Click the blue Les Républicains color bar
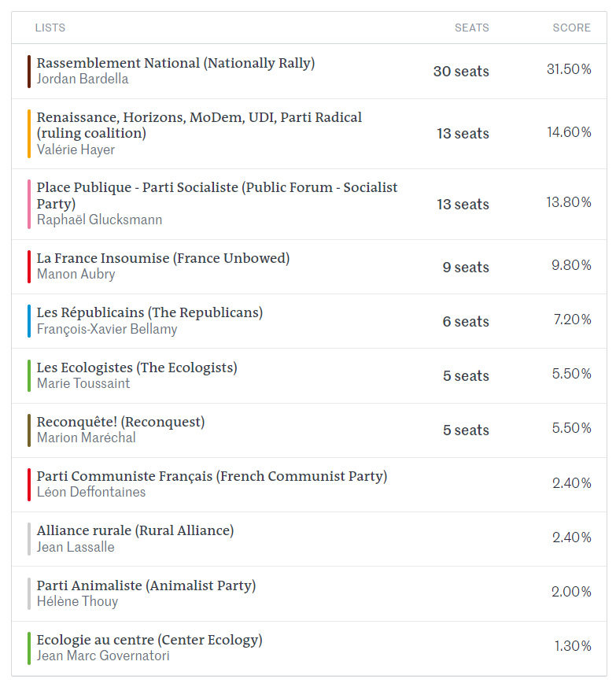The image size is (616, 687). [29, 321]
